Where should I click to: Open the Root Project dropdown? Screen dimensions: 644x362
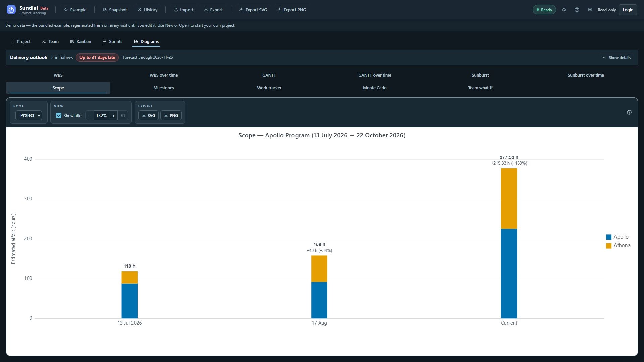coord(29,115)
